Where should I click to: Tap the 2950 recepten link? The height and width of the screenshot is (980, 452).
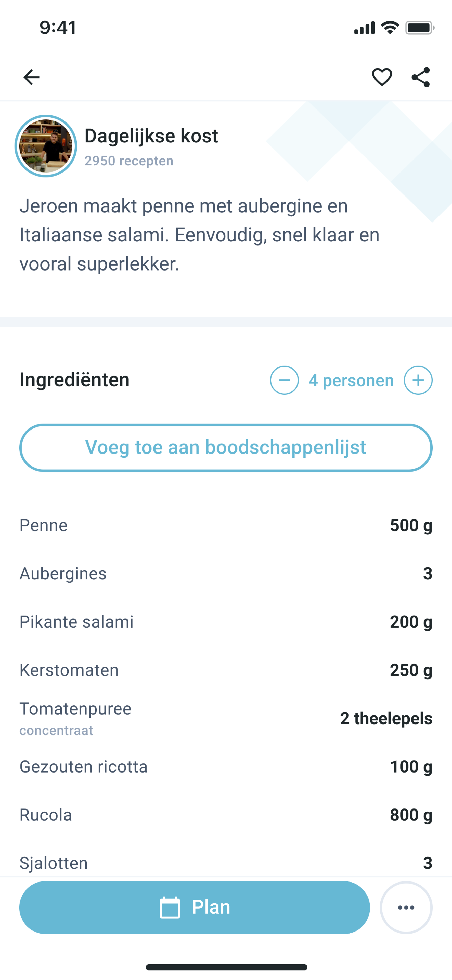[129, 161]
